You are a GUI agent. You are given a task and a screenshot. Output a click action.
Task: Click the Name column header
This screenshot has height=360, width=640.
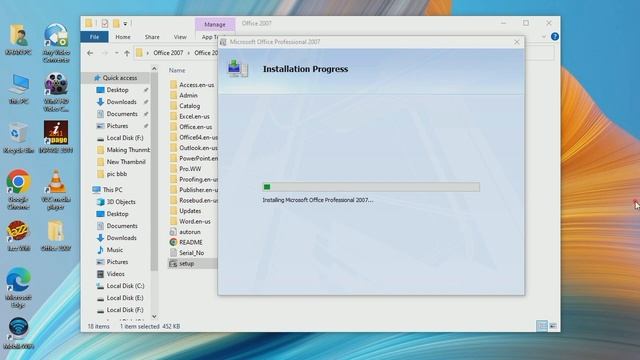click(x=177, y=70)
